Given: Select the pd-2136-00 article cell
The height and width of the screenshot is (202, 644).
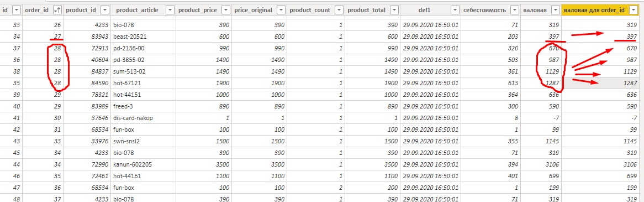Looking at the screenshot, I should point(144,48).
